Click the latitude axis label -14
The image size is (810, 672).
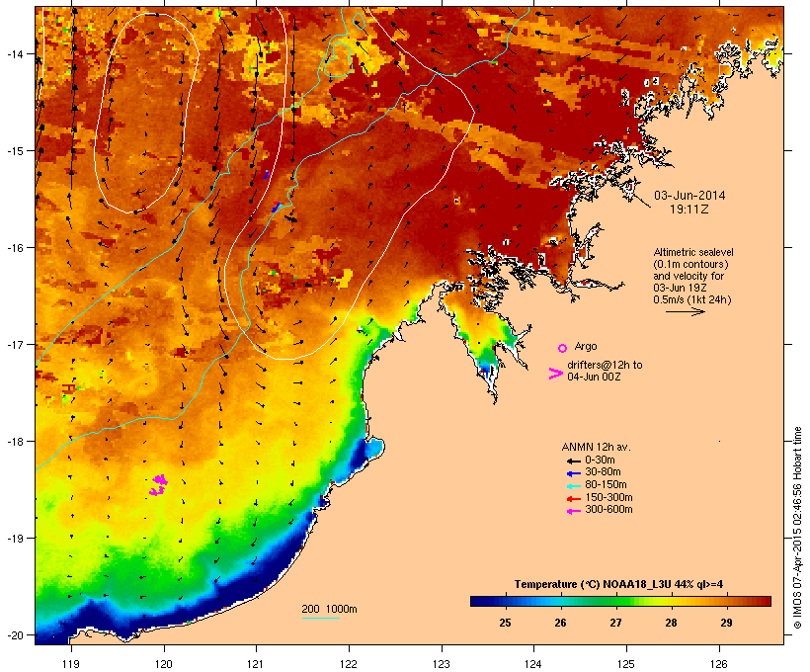click(x=15, y=53)
